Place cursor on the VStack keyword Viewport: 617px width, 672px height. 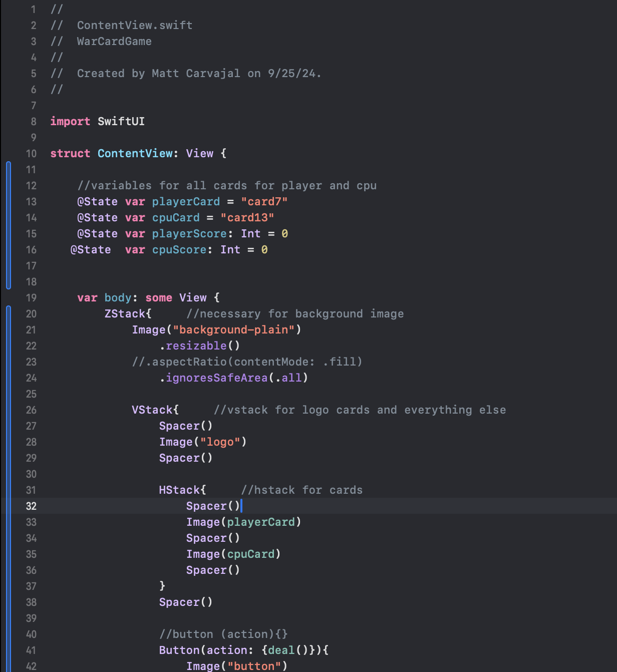tap(152, 410)
